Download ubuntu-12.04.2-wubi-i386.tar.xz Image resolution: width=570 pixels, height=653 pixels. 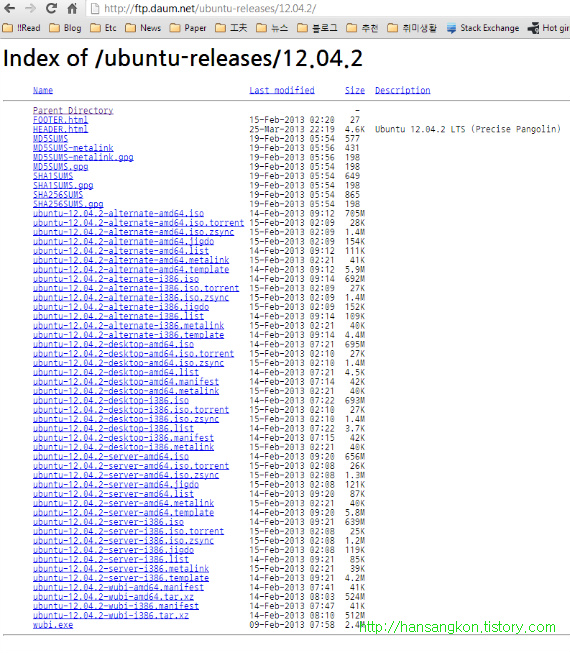click(x=111, y=616)
